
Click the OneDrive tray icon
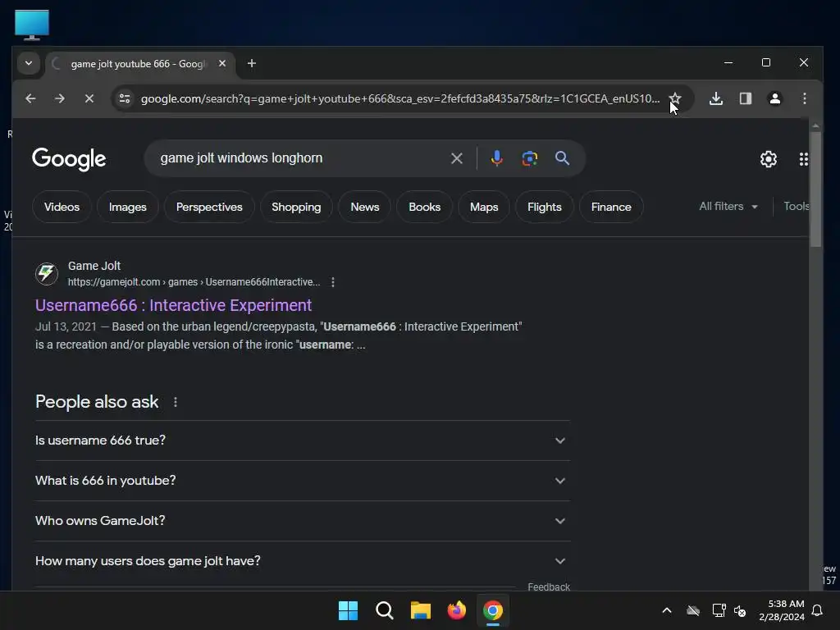pyautogui.click(x=693, y=610)
